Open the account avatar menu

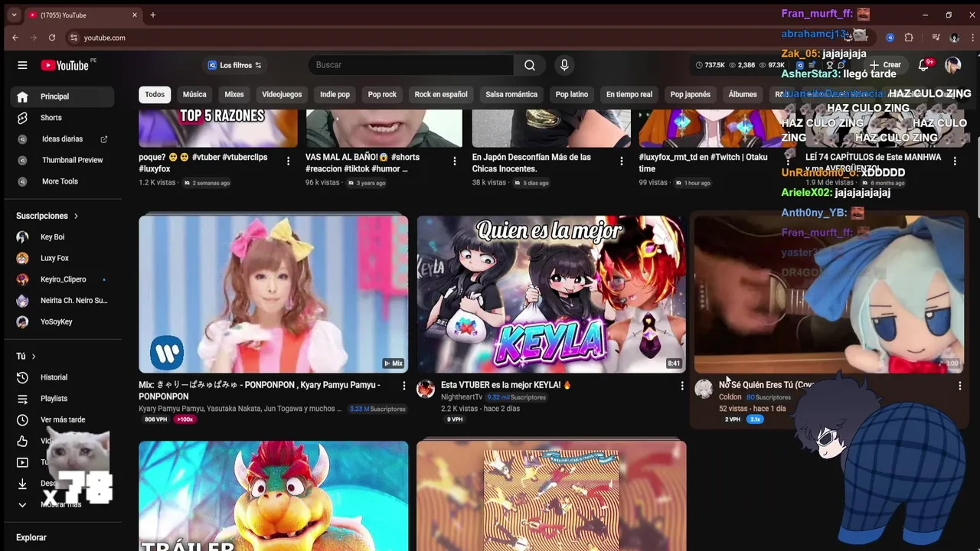pos(952,65)
